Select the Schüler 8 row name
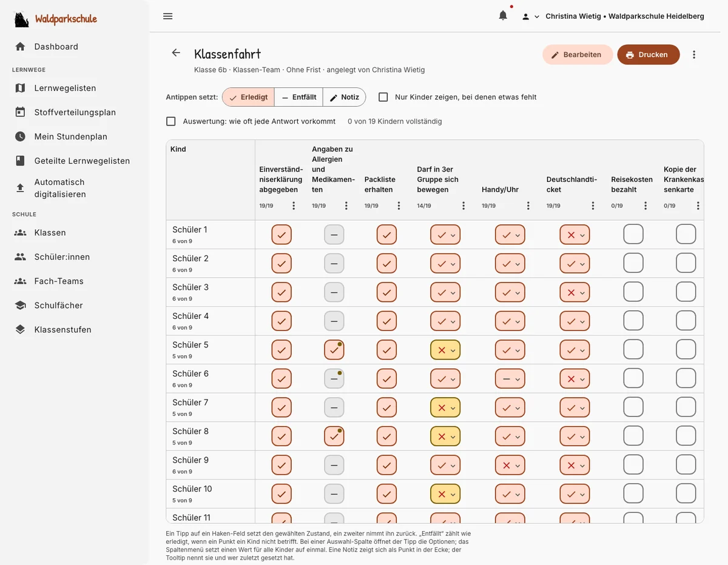The height and width of the screenshot is (565, 728). [x=190, y=431]
